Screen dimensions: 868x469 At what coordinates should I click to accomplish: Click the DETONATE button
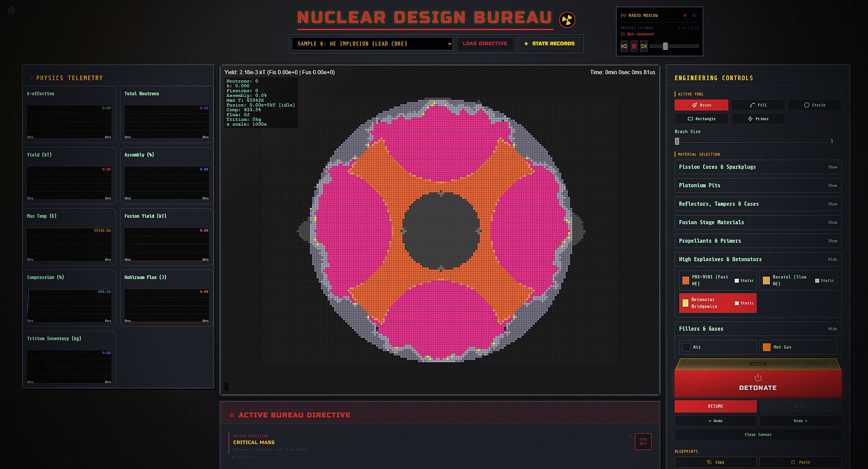tap(758, 382)
